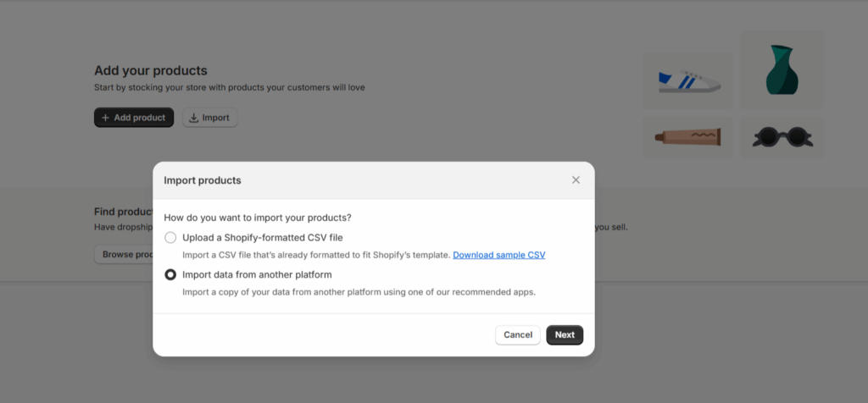Select the Import from another platform radio button
868x403 pixels.
tap(170, 274)
